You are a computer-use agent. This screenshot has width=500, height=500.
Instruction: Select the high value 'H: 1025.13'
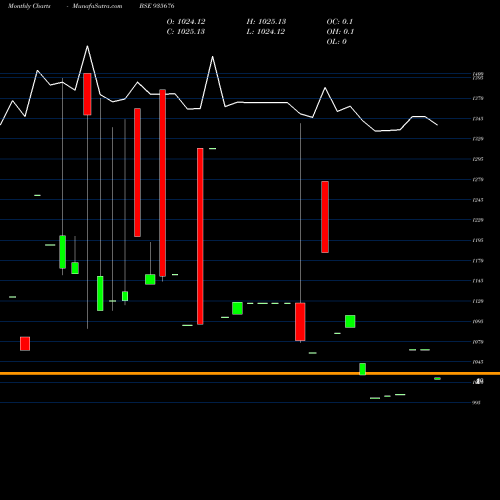(266, 22)
